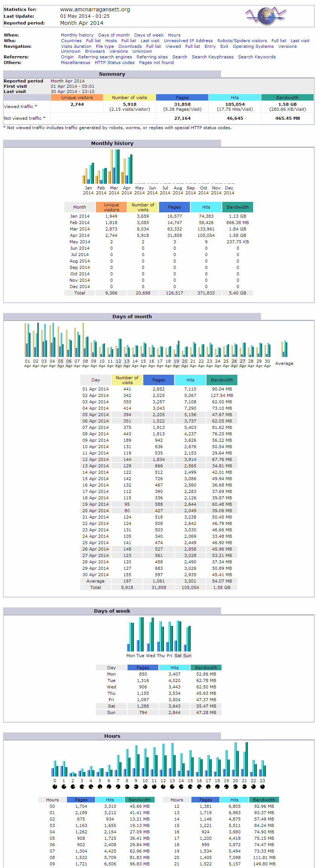Select the Search Keyphrases link

coord(212,57)
